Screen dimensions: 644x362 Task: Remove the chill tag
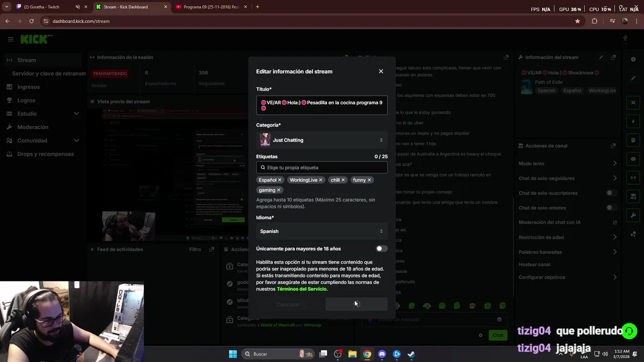click(x=343, y=180)
